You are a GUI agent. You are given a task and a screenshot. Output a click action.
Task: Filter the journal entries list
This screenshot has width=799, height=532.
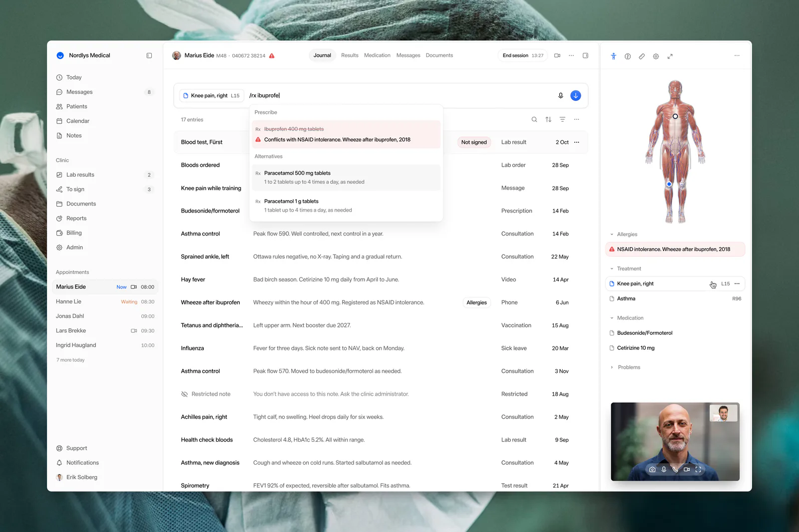coord(562,119)
